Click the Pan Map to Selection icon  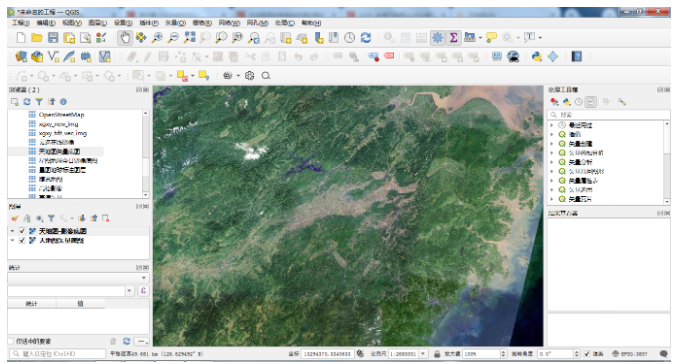point(141,38)
